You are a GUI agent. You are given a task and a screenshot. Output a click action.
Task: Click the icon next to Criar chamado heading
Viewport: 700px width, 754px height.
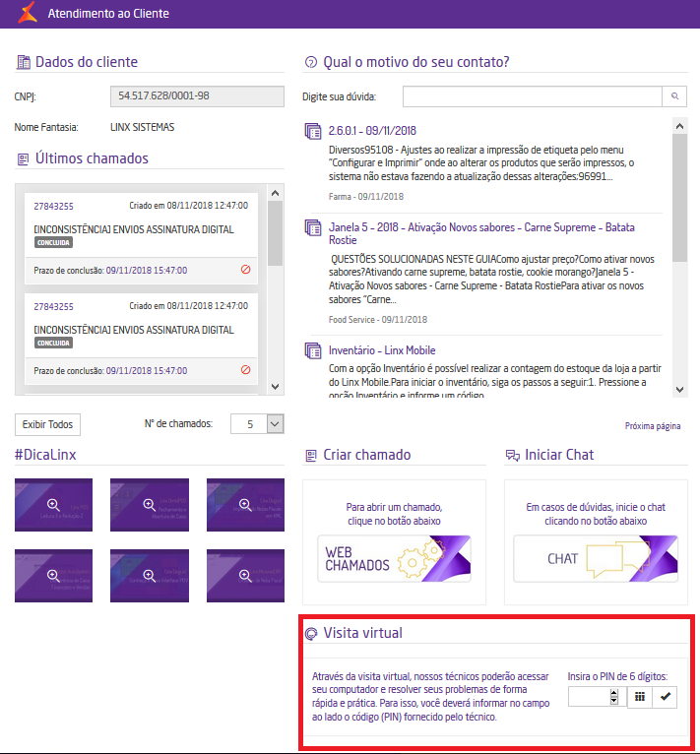(x=311, y=456)
